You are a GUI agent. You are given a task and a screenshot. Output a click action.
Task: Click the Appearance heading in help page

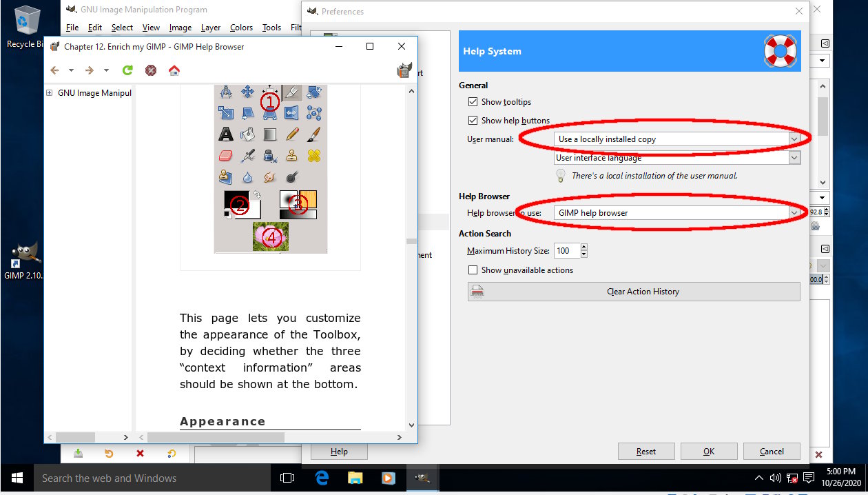(223, 421)
